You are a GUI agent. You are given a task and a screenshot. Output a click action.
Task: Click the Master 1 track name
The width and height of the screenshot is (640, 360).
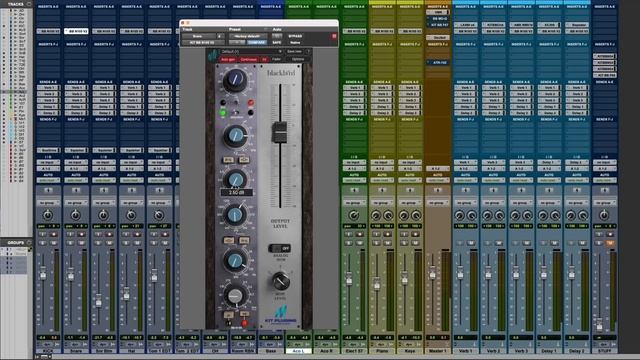(x=438, y=351)
